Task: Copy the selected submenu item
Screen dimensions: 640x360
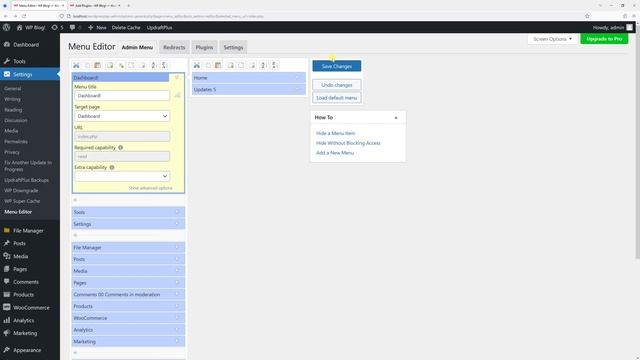Action: 208,65
